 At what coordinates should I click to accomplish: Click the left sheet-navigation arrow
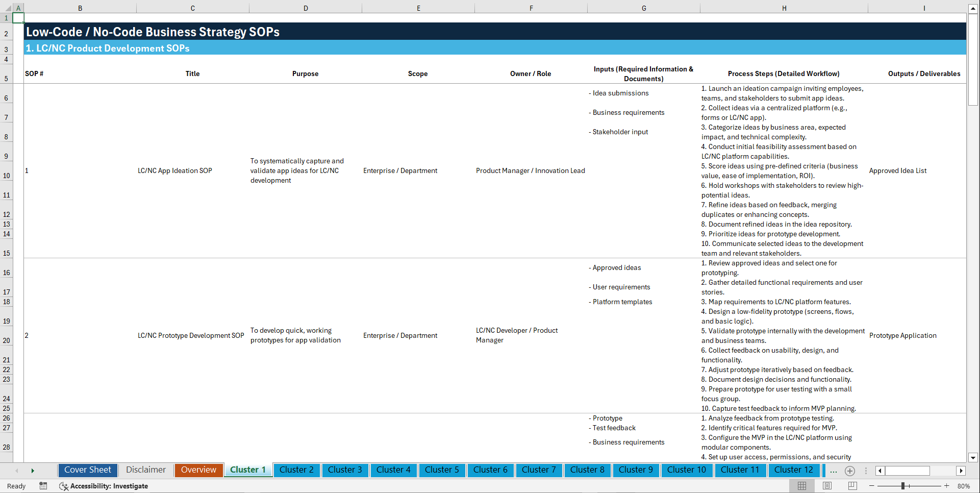(x=17, y=470)
